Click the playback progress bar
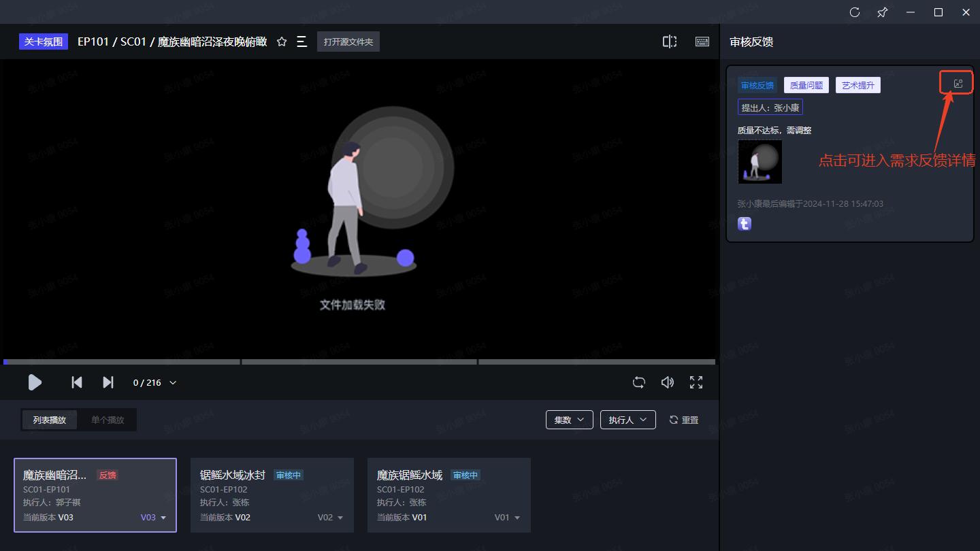 (x=359, y=362)
